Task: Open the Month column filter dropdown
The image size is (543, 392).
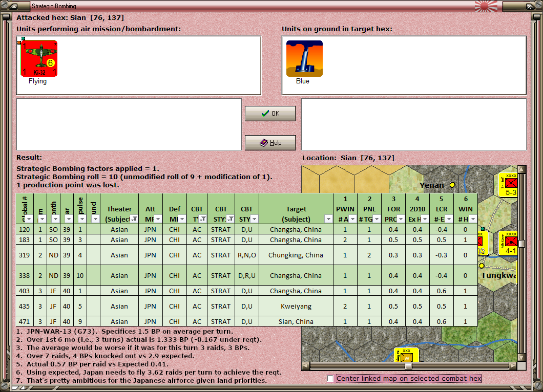Action: pos(55,219)
